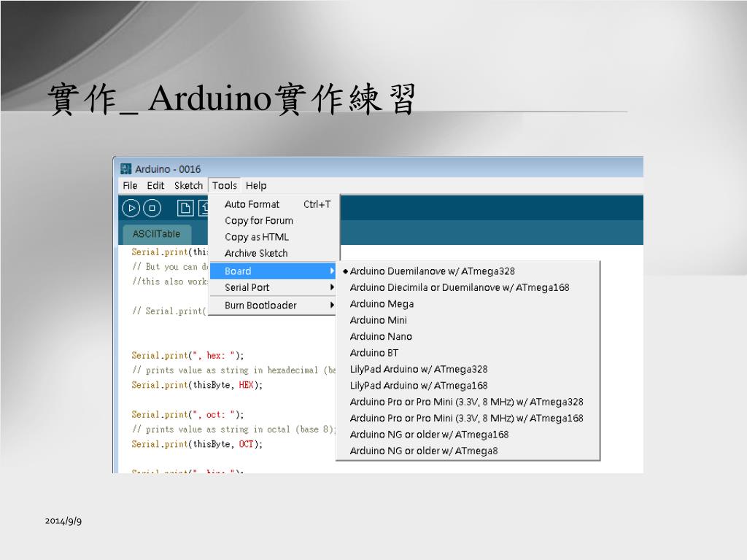
Task: Close the open Tools menu
Action: (225, 186)
